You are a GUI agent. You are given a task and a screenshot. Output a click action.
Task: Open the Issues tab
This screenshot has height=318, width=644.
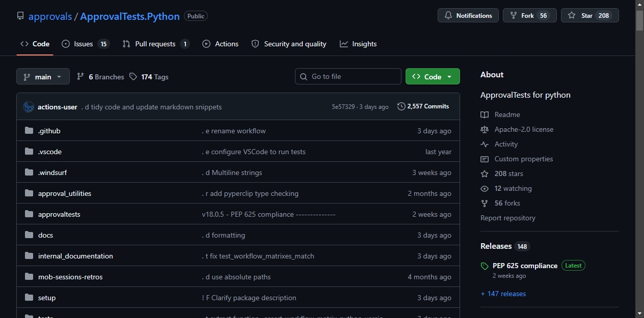86,44
